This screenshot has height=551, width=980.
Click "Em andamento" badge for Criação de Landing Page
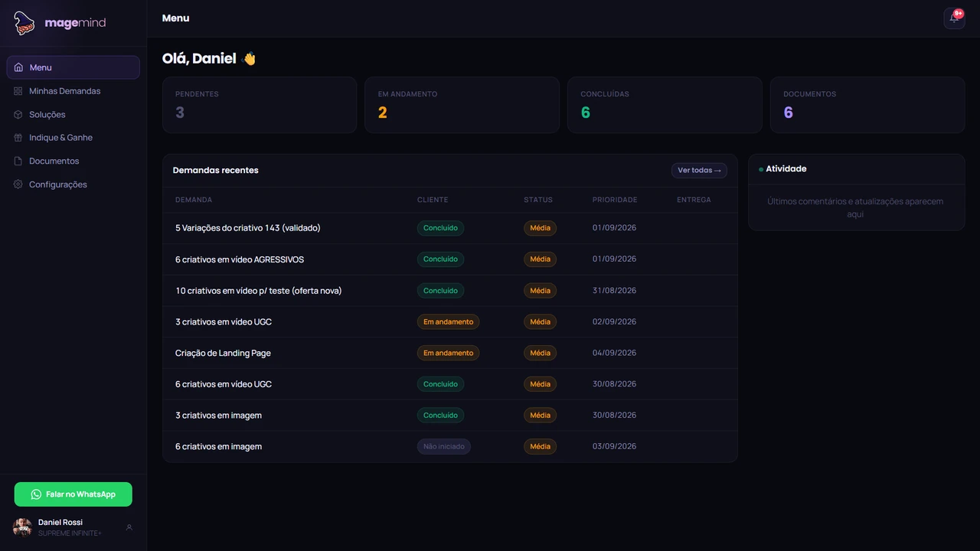pos(449,353)
